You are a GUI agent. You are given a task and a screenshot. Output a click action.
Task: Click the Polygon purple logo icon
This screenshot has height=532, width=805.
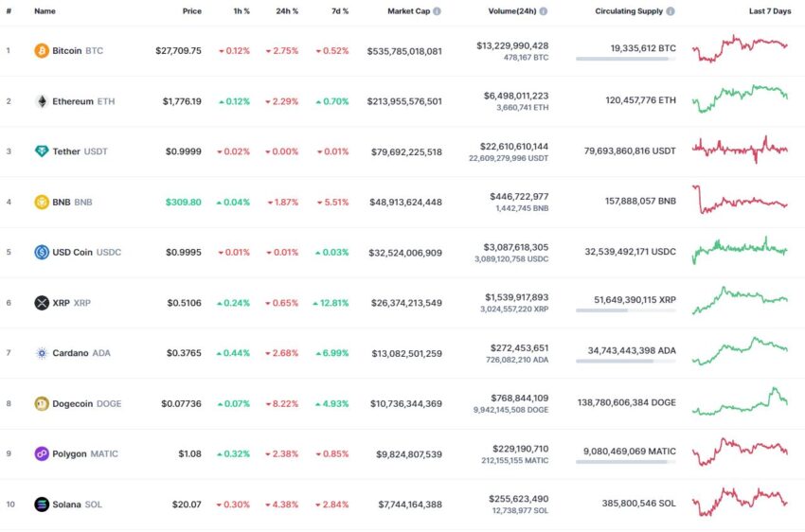click(42, 454)
